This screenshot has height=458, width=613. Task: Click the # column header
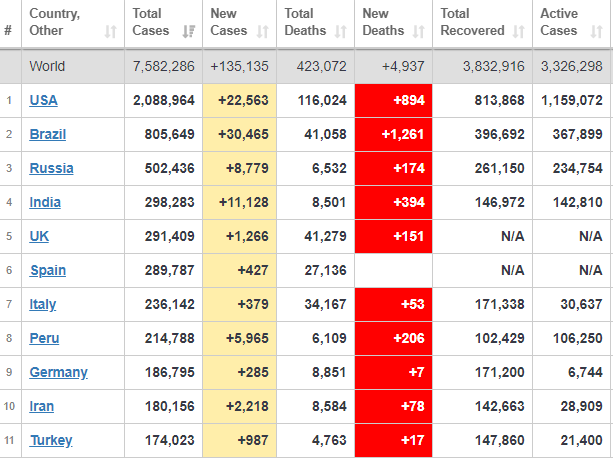[x=9, y=30]
